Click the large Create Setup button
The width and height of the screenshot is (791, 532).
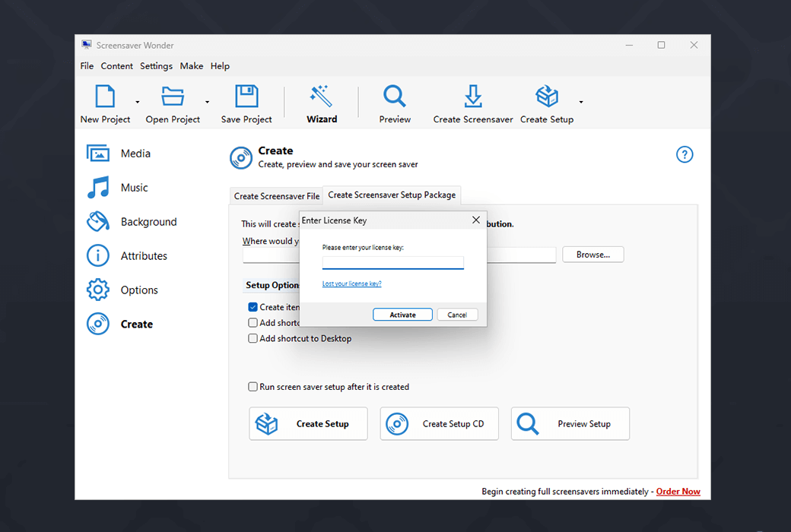click(x=308, y=423)
